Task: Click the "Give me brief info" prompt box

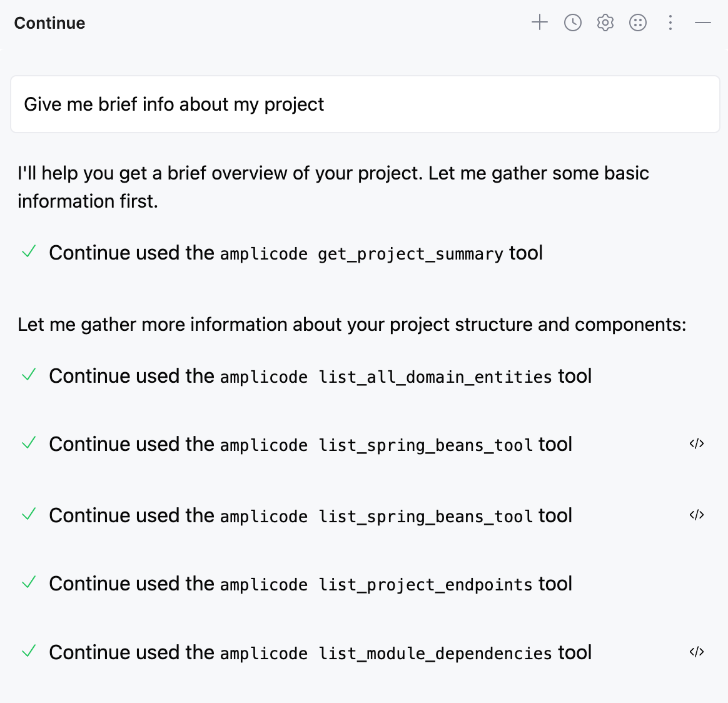Action: point(365,104)
